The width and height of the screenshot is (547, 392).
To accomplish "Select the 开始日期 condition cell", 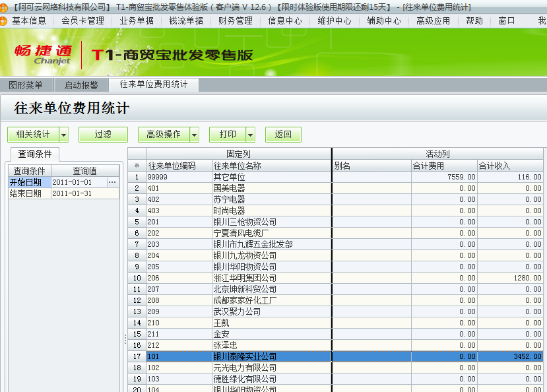I will tap(30, 182).
